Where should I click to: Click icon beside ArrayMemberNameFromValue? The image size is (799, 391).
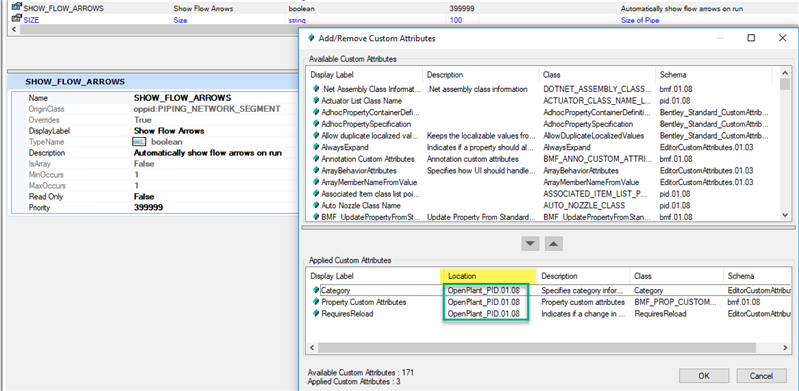[315, 182]
